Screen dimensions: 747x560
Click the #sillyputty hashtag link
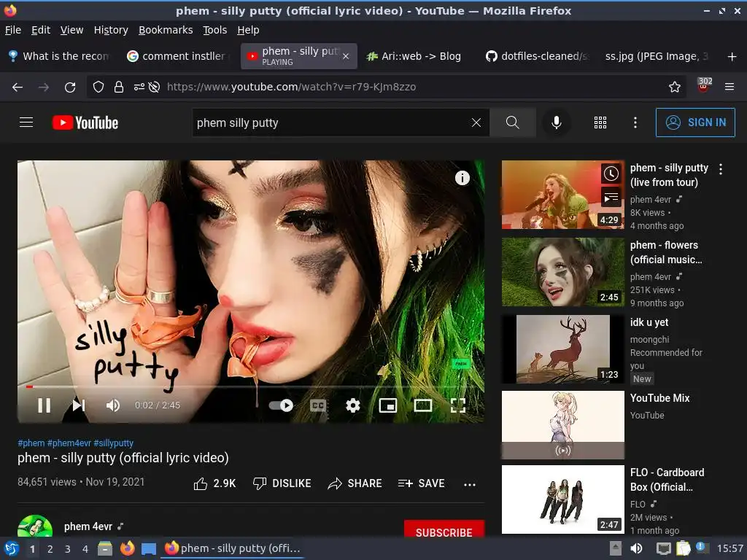[113, 443]
